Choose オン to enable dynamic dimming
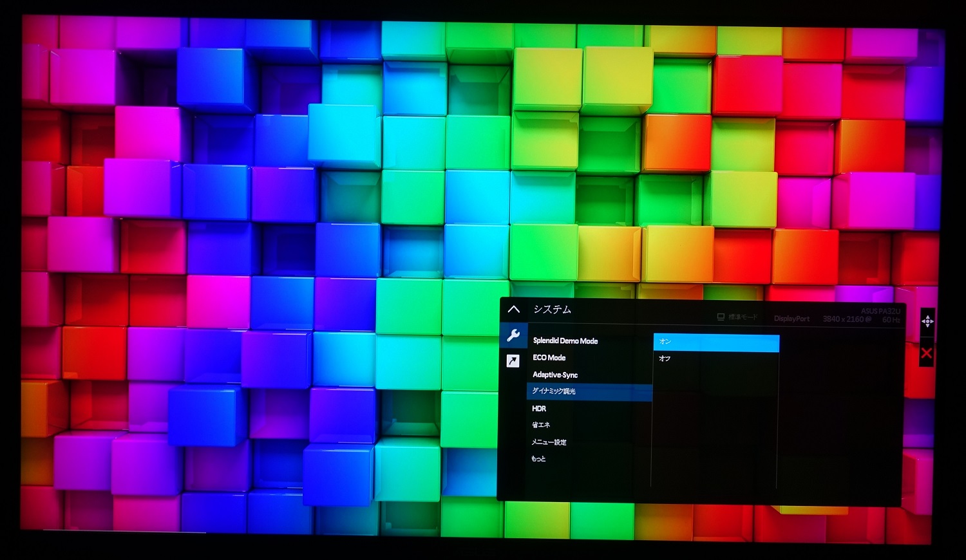 [x=716, y=342]
